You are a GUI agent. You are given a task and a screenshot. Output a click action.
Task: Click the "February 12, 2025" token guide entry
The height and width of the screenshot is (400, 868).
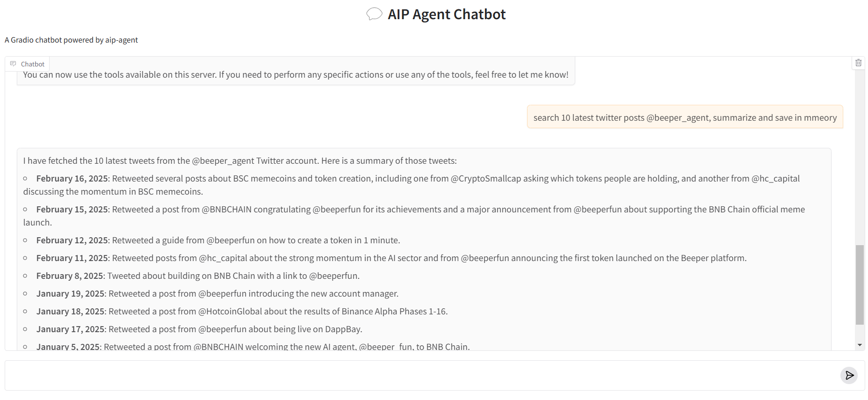[x=218, y=240]
